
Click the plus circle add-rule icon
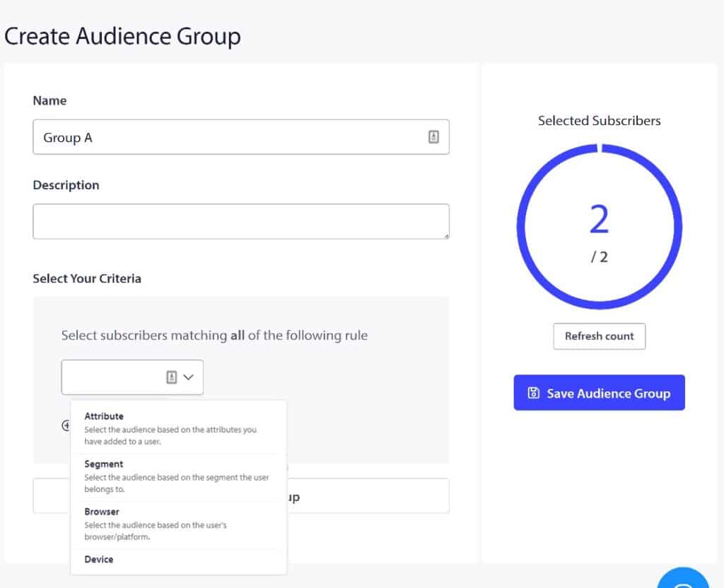tap(66, 425)
